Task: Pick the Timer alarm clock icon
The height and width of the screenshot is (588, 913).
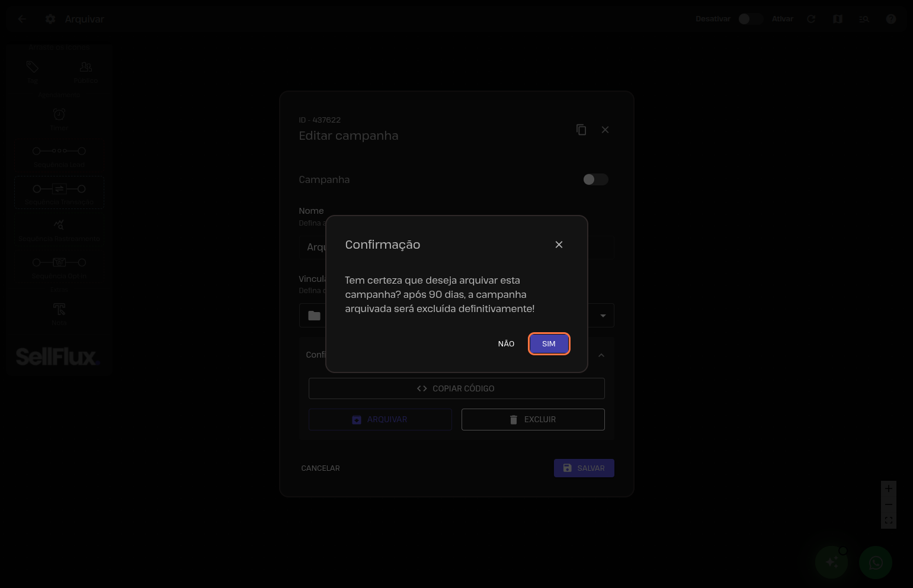Action: (x=59, y=114)
